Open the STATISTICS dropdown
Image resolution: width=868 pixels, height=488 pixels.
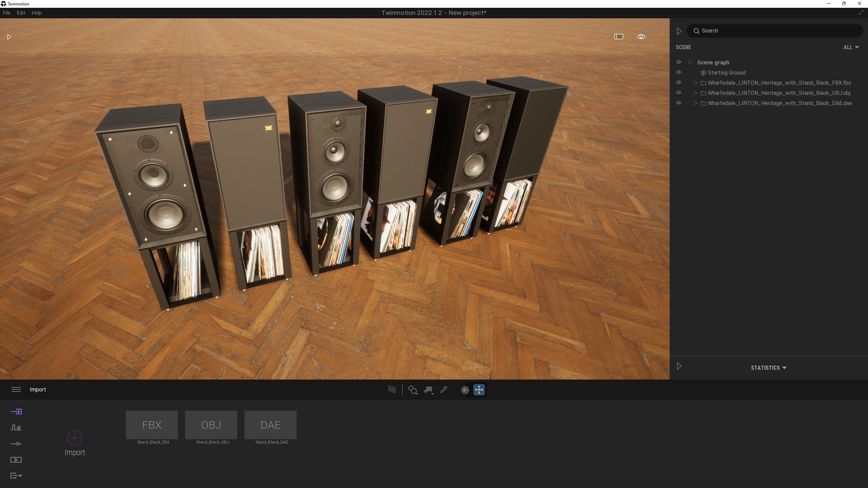click(x=768, y=368)
